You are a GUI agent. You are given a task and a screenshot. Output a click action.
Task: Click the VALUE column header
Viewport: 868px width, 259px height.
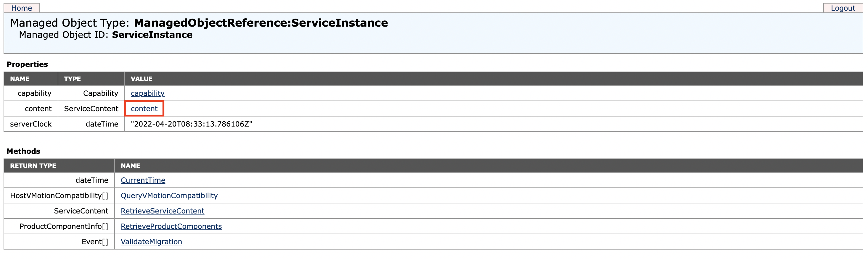142,79
